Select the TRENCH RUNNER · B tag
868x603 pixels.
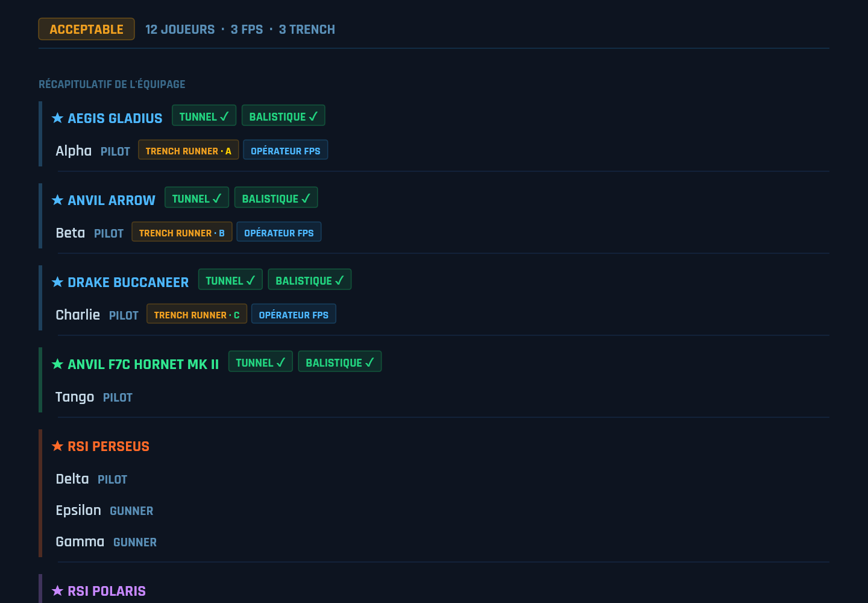pos(182,232)
